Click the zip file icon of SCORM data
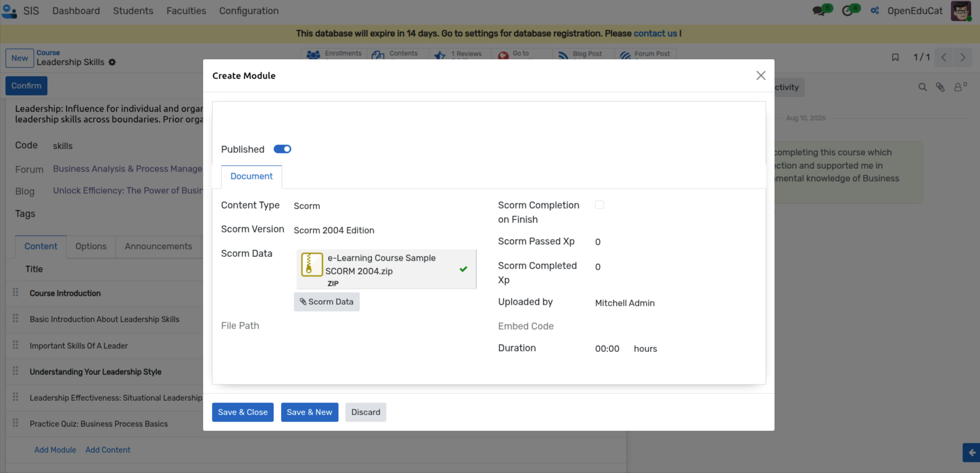Screen dimensions: 980x473 [312, 264]
